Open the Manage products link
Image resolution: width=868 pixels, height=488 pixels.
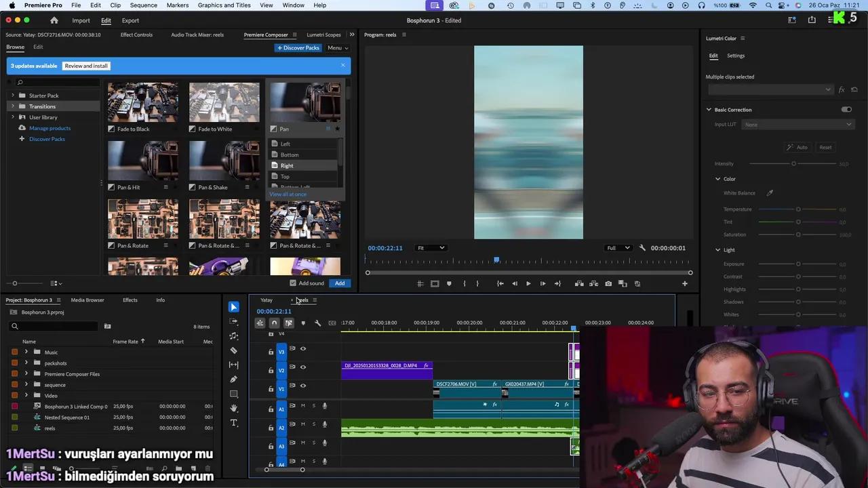[50, 128]
